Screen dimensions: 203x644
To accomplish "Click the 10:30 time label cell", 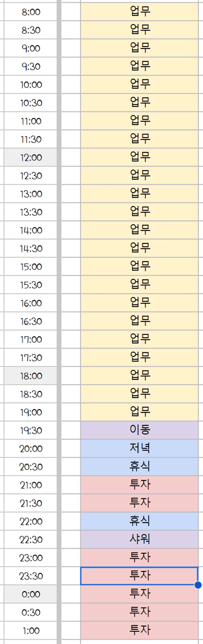I will pyautogui.click(x=30, y=103).
